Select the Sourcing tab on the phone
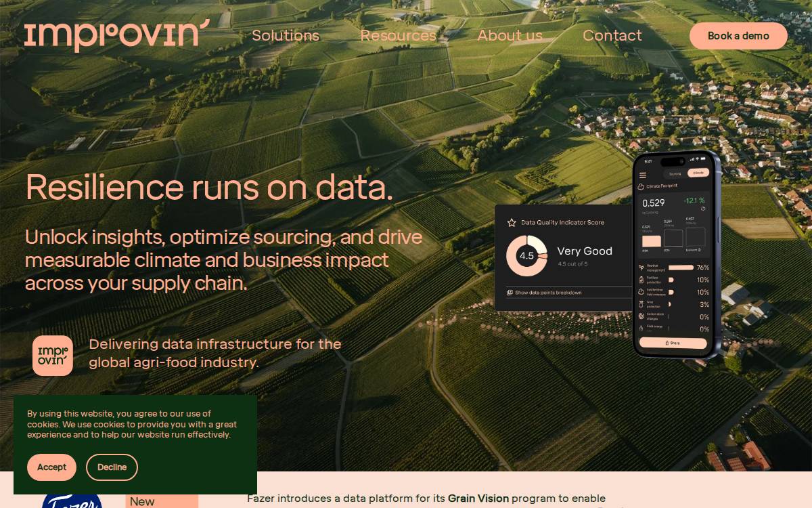The height and width of the screenshot is (508, 812). tap(675, 173)
